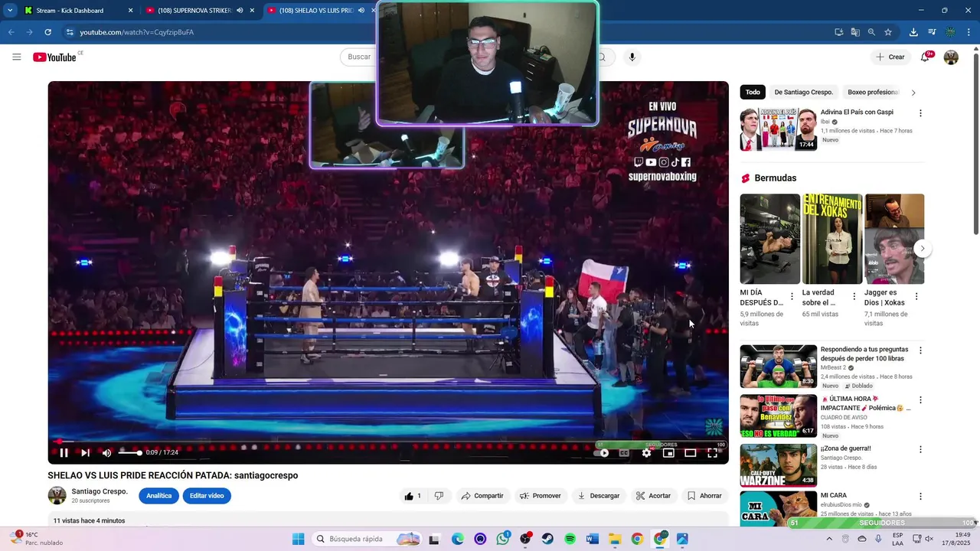Viewport: 980px width, 551px height.
Task: Open the Acortar clip button
Action: (x=653, y=496)
